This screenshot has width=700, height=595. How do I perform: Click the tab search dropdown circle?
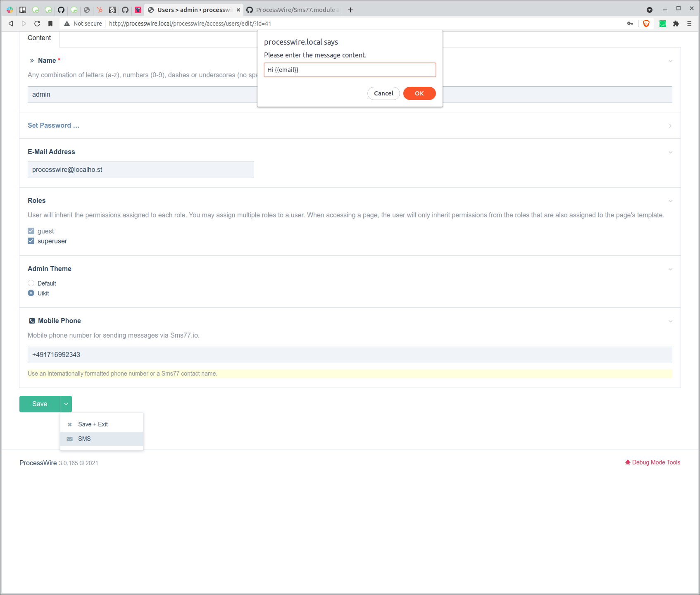pyautogui.click(x=650, y=10)
